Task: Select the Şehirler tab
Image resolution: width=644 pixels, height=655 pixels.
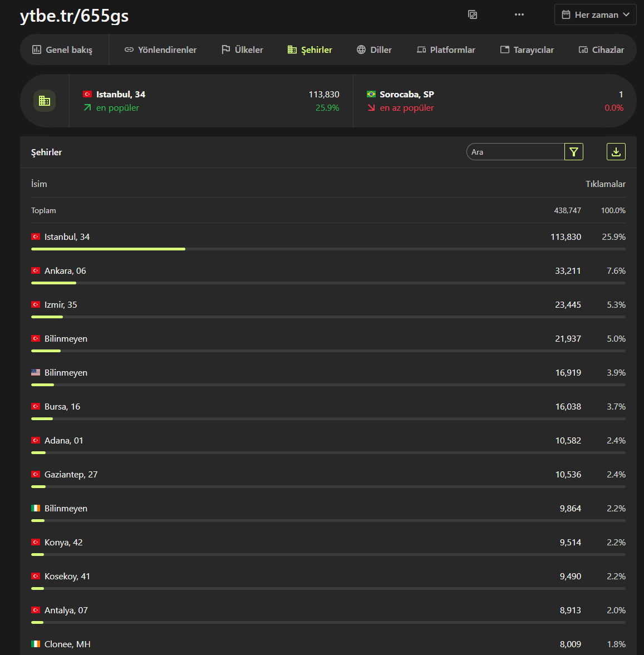Action: [x=309, y=50]
